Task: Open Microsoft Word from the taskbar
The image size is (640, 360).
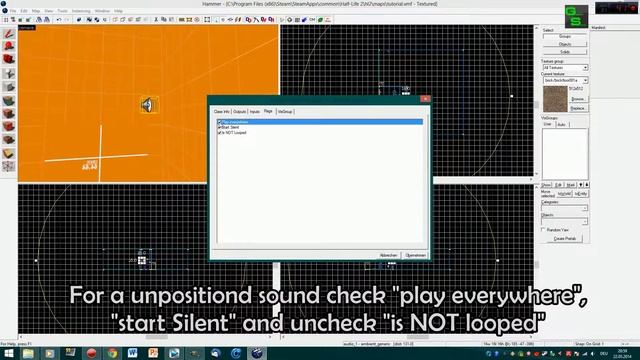Action: (133, 353)
